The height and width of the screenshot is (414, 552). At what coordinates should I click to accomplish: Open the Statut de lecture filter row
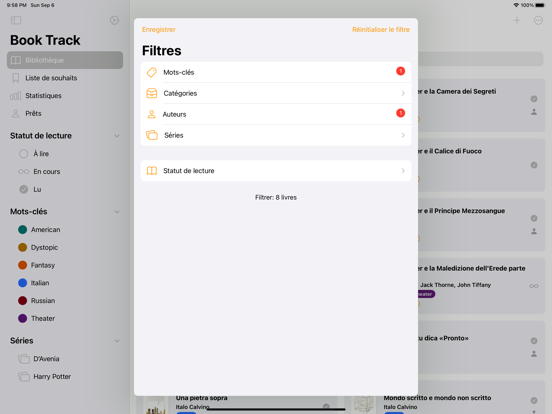click(x=276, y=171)
